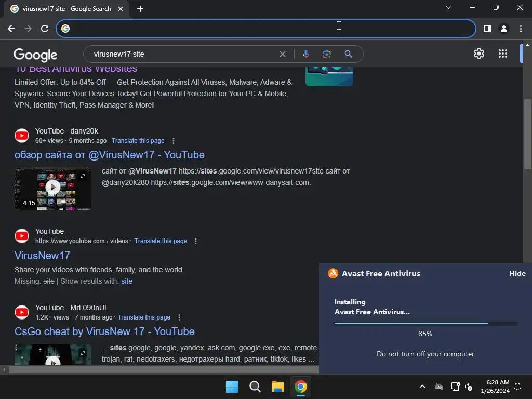
Task: Hide the Avast Free Antivirus popup
Action: click(517, 273)
